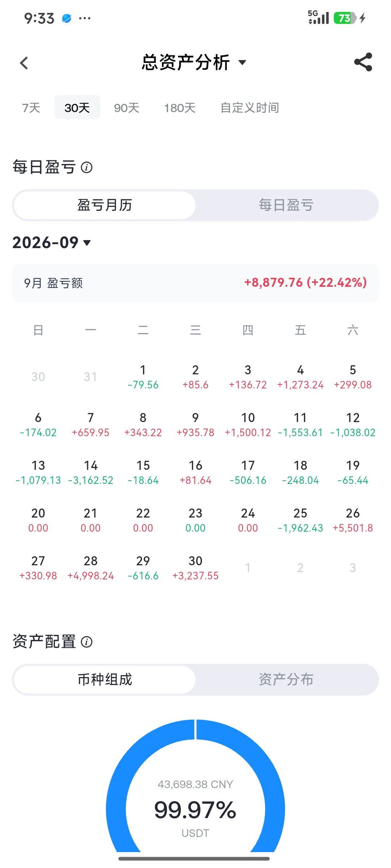Switch to 资产分布 view
The width and height of the screenshot is (391, 868).
[x=286, y=680]
